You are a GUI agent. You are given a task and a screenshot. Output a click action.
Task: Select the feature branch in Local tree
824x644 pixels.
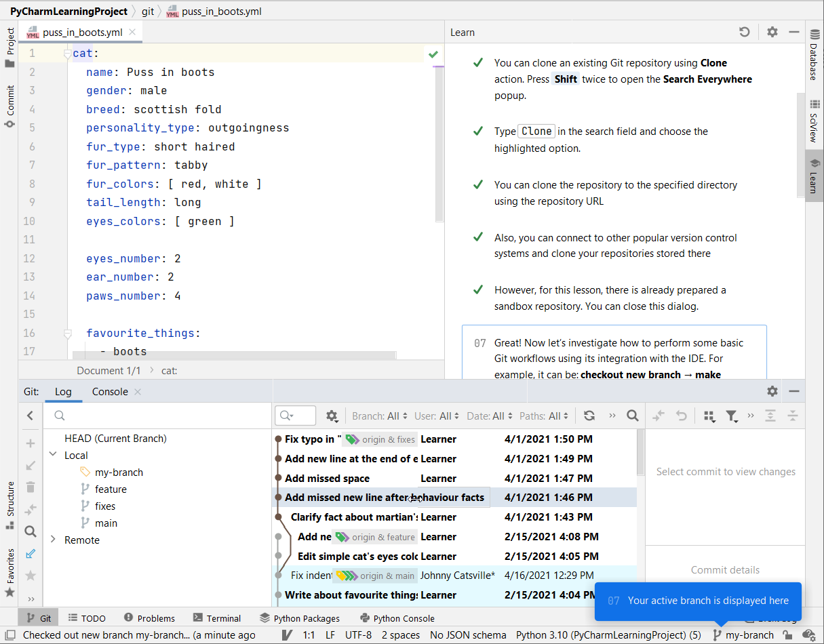pos(111,489)
